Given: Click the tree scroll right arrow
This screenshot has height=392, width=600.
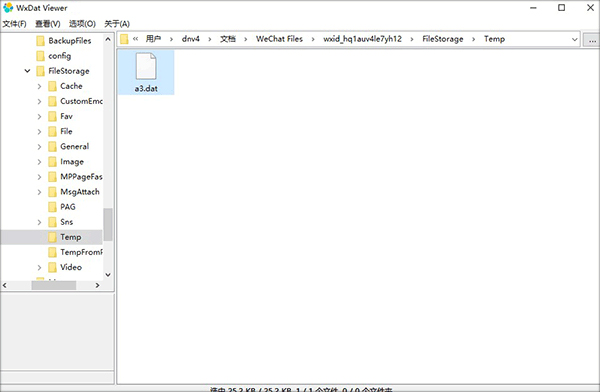Looking at the screenshot, I should tap(98, 285).
